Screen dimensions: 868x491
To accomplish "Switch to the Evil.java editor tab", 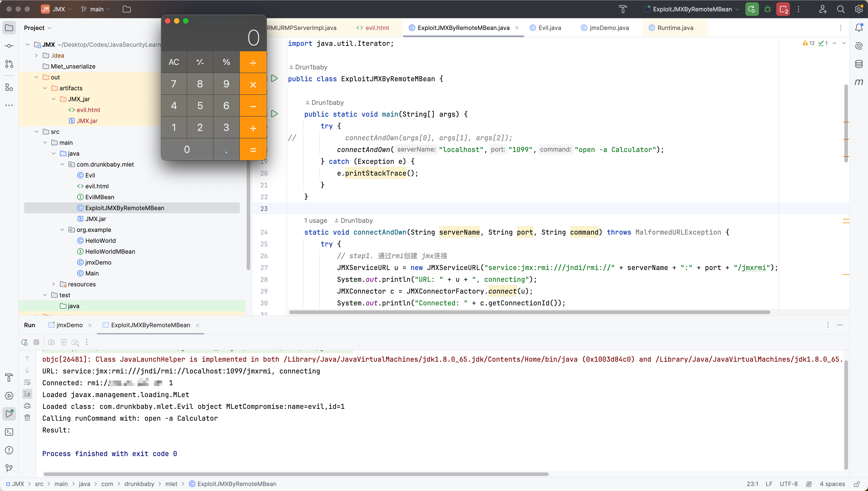I will (549, 28).
